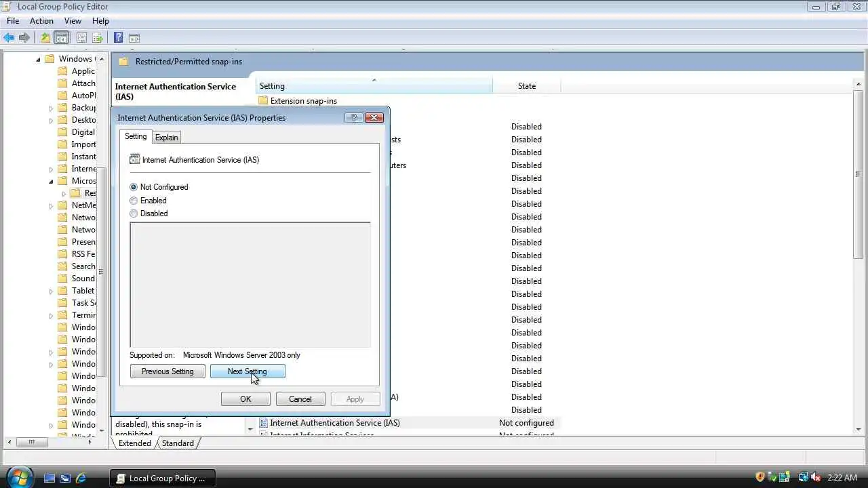868x488 pixels.
Task: Click Cancel in the IAS Properties dialog
Action: (x=300, y=399)
